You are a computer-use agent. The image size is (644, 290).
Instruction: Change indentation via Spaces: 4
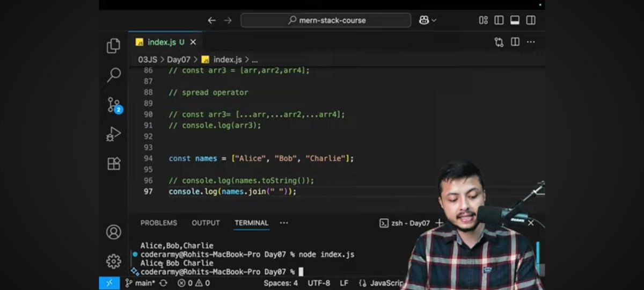pyautogui.click(x=281, y=283)
